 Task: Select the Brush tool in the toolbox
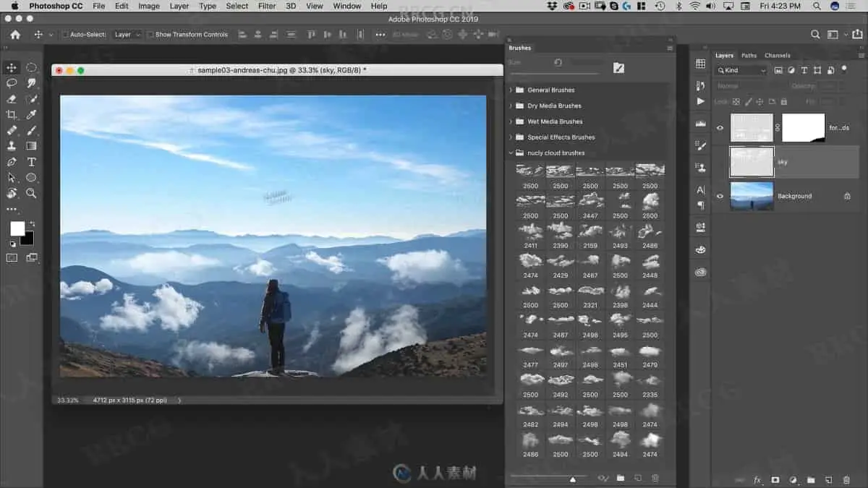tap(32, 131)
